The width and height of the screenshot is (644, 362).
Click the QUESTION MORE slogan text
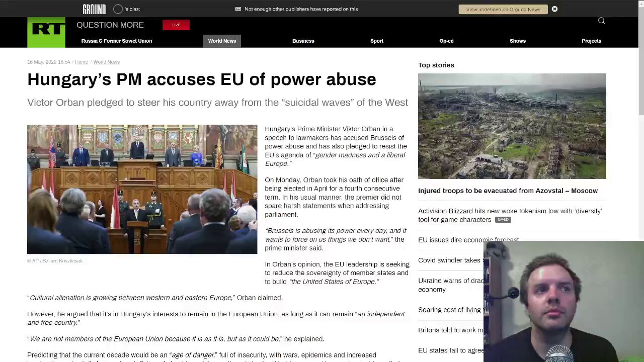110,25
